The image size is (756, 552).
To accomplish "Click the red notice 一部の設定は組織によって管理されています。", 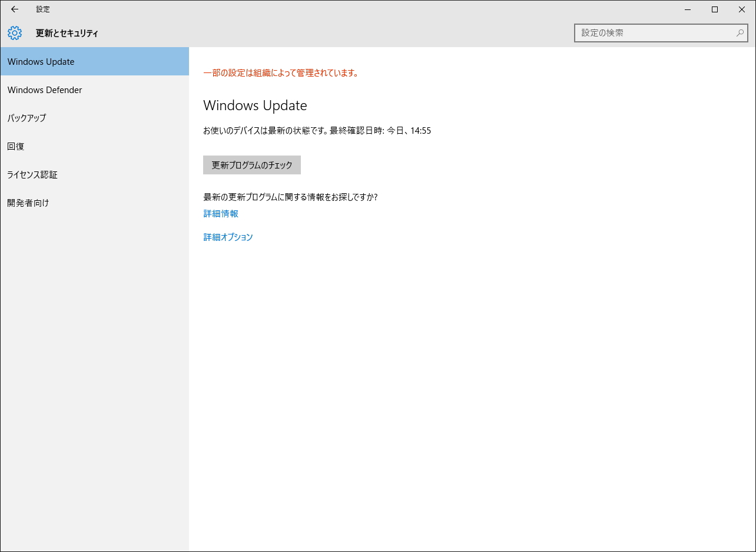I will [x=281, y=73].
